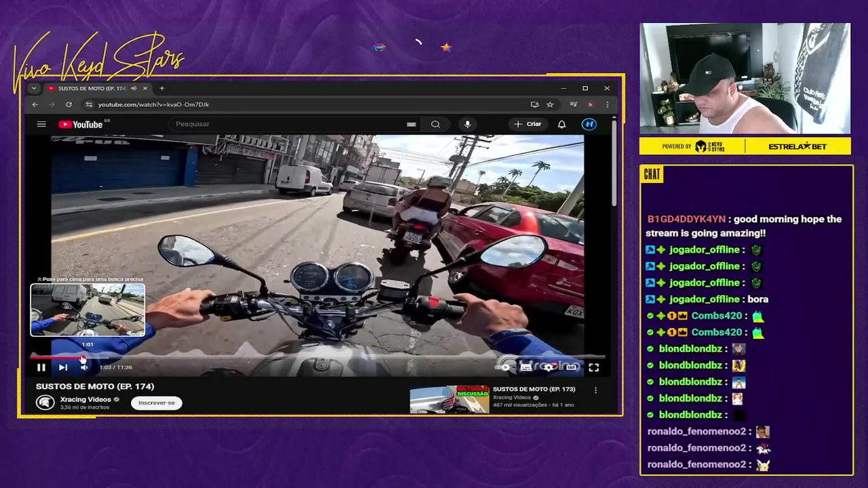
Task: Open YouTube notifications bell
Action: (x=561, y=124)
